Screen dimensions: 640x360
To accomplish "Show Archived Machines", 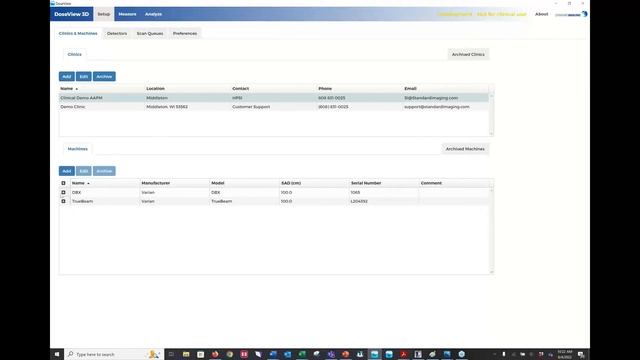I will (465, 149).
